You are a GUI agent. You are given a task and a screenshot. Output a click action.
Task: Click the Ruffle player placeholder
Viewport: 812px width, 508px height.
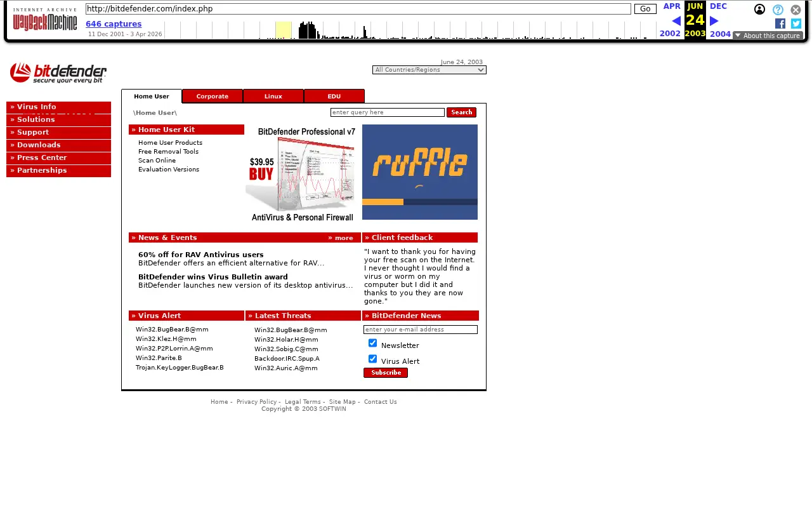point(420,172)
